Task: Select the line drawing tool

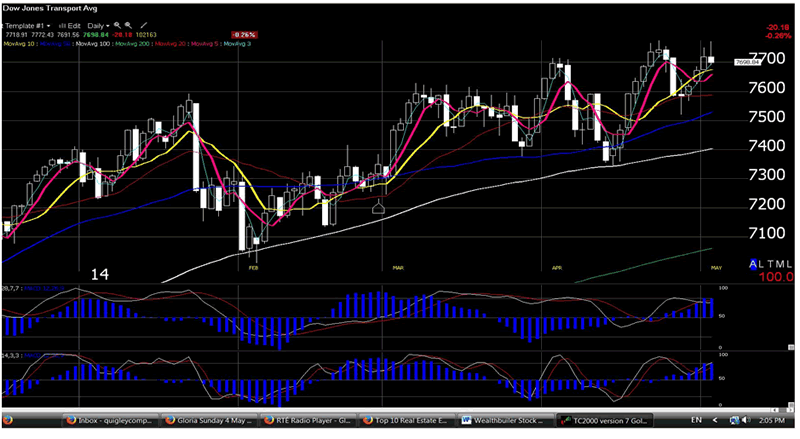Action: tap(145, 23)
